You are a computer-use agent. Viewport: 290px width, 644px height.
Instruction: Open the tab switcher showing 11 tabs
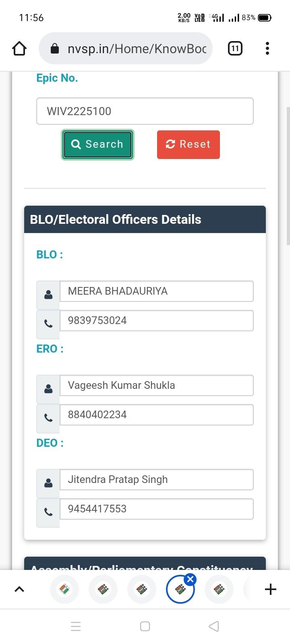[235, 49]
